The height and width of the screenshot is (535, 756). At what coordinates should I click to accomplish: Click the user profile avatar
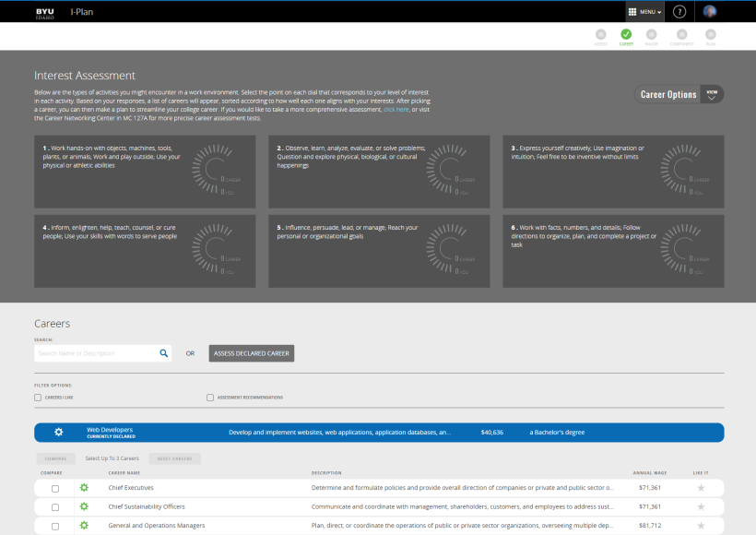(x=709, y=12)
